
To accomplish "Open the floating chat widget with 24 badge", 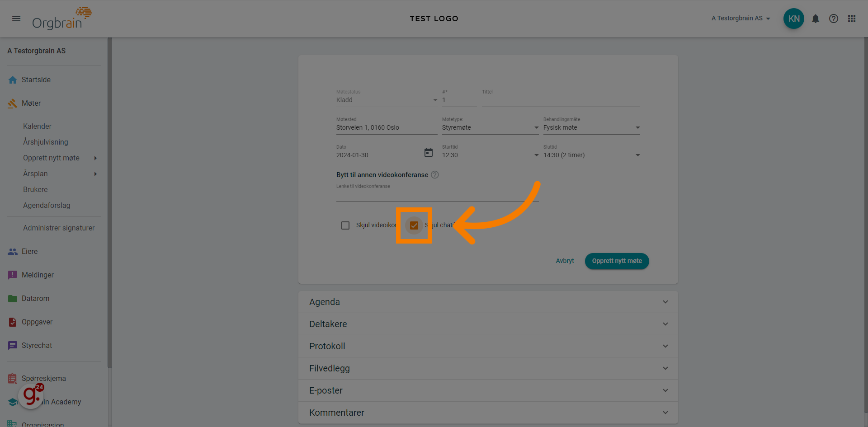I will [x=31, y=396].
